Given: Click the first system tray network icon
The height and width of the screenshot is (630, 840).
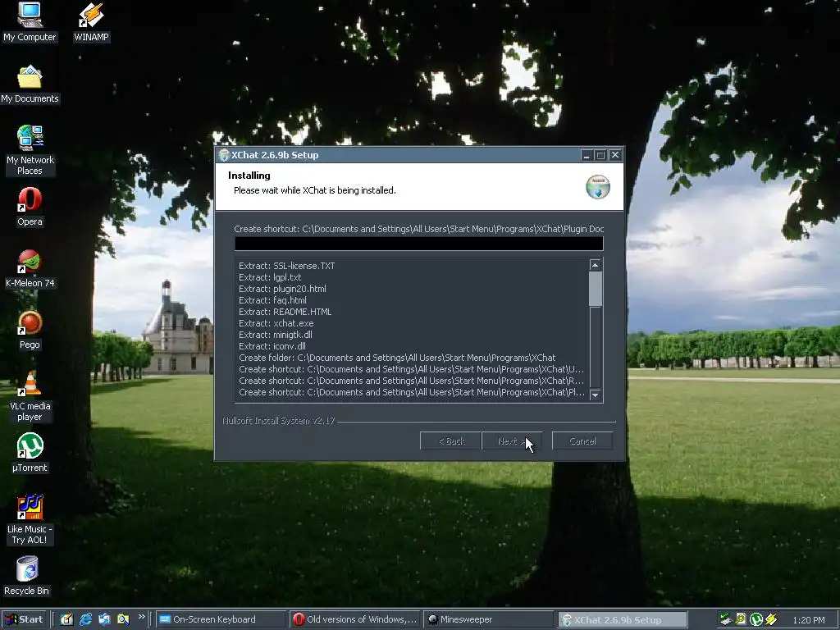Looking at the screenshot, I should [725, 619].
